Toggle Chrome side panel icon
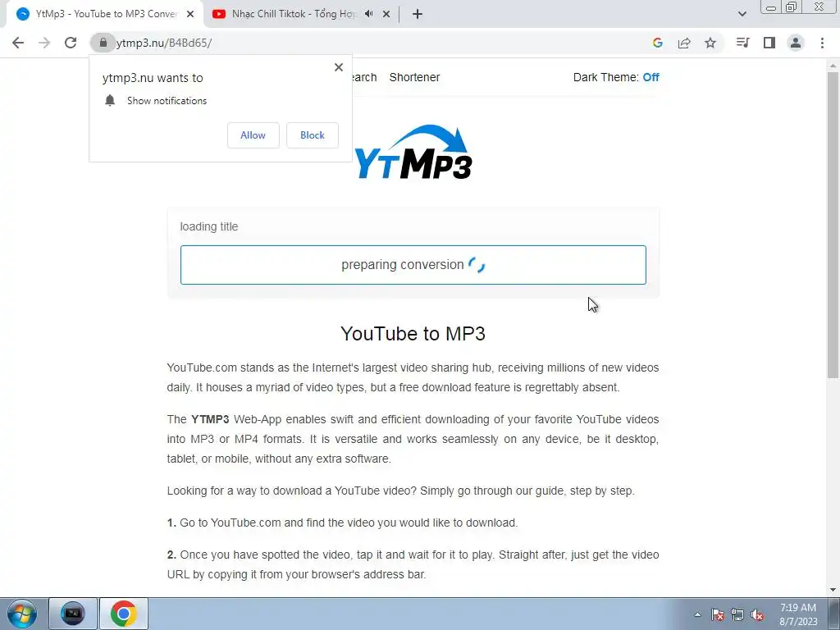The width and height of the screenshot is (840, 630). pyautogui.click(x=769, y=43)
